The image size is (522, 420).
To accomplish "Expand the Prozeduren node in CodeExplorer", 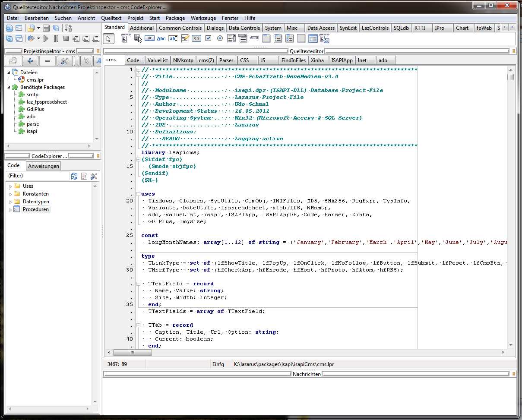I will [x=10, y=210].
